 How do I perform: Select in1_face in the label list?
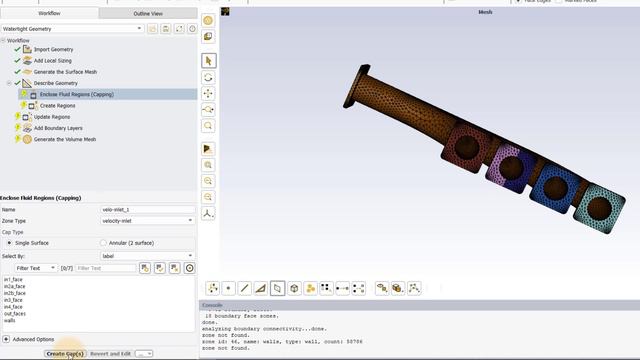[x=13, y=280]
